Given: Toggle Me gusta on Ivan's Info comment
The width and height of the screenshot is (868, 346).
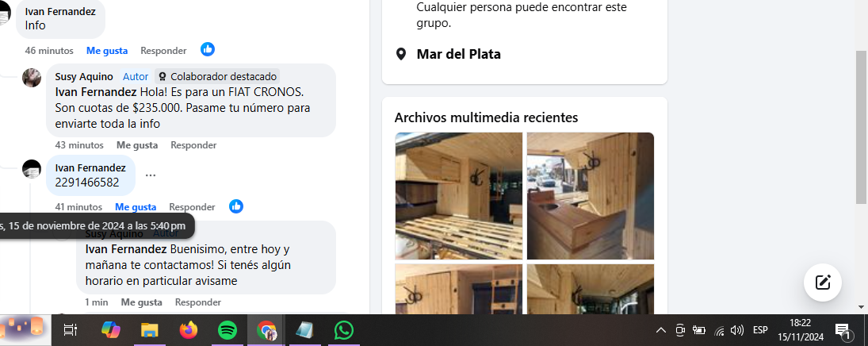Looking at the screenshot, I should click(x=107, y=51).
